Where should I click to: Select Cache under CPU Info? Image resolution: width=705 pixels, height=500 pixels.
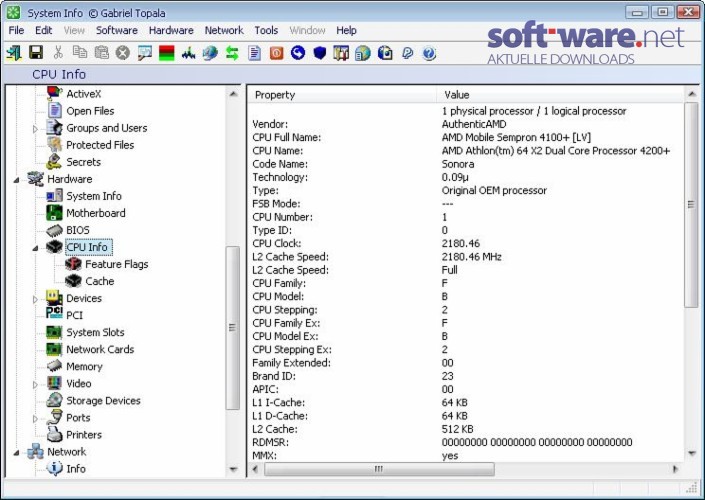99,281
